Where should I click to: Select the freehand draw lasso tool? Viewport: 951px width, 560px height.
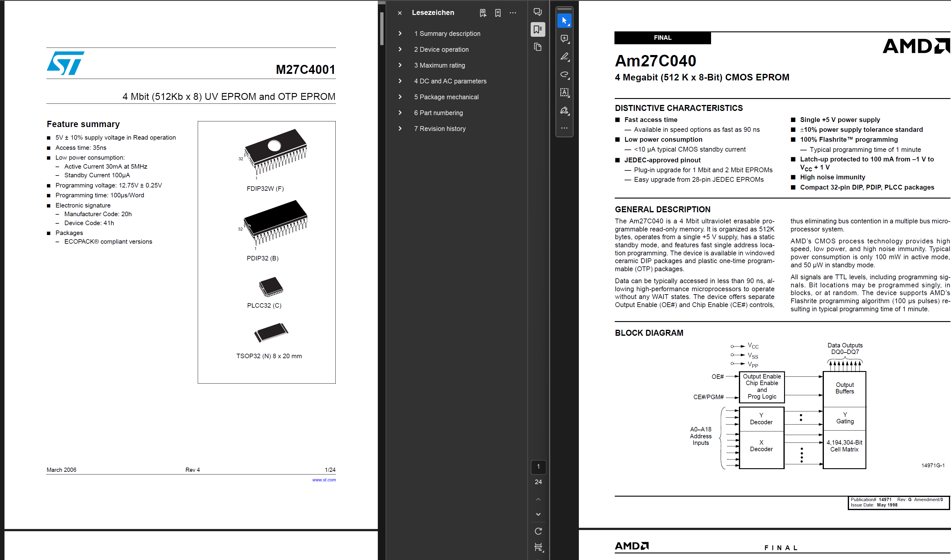[x=564, y=74]
